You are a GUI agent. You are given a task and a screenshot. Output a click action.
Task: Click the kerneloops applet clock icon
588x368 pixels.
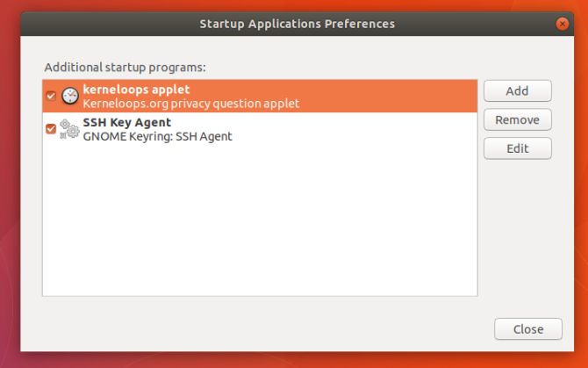(69, 96)
